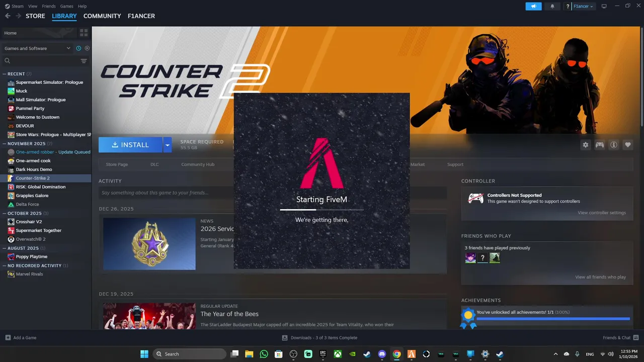
Task: Click the Muck game icon in the library
Action: click(x=11, y=91)
